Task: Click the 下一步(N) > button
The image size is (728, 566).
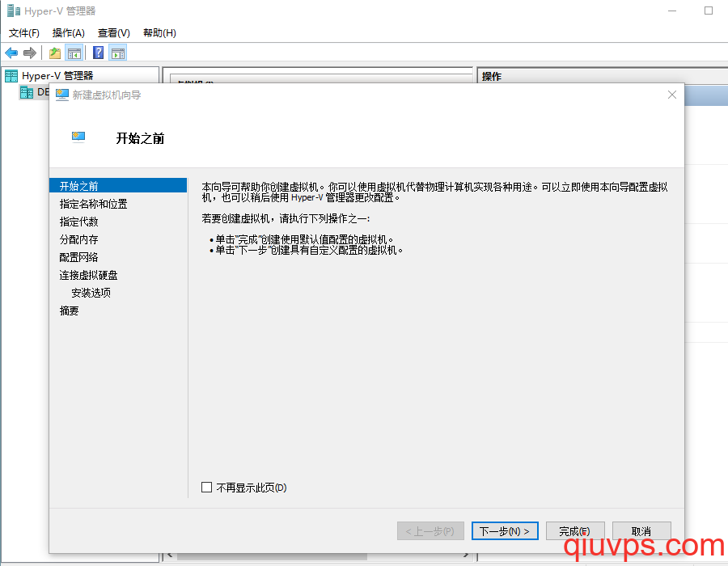Action: (505, 531)
